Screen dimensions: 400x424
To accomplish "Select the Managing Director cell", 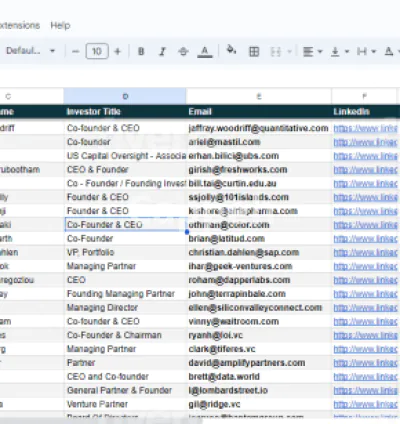I will point(125,308).
